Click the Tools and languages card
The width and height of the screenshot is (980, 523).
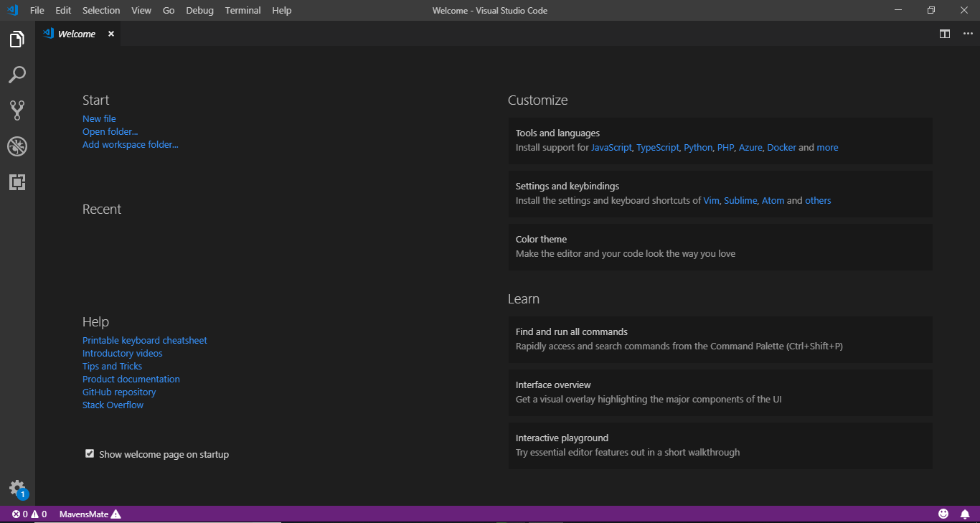point(720,141)
